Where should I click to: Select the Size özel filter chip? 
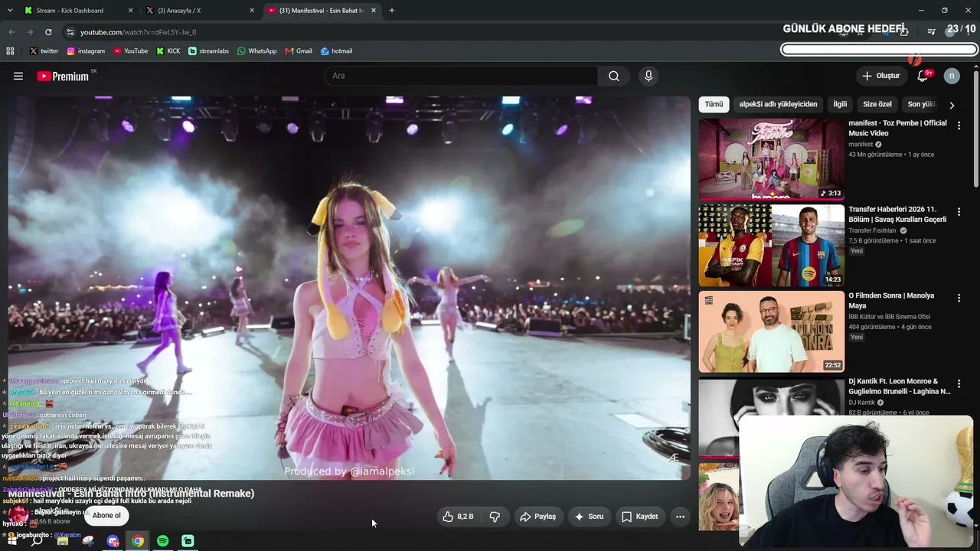877,104
